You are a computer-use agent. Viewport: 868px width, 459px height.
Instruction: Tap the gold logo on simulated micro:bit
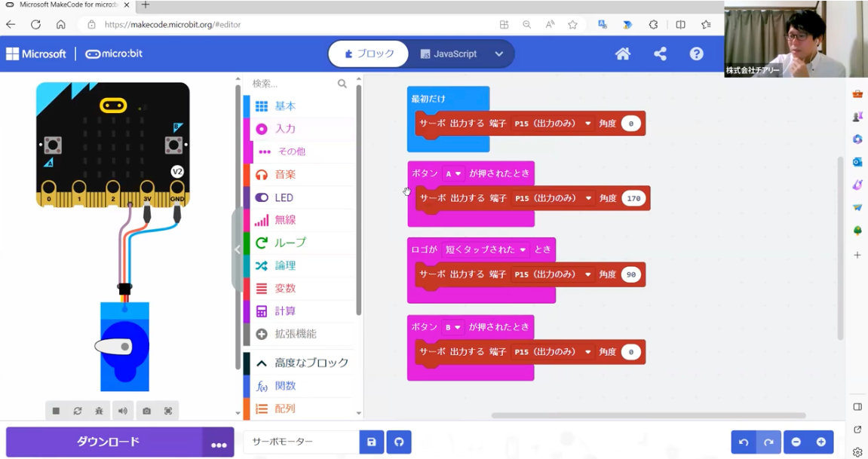113,105
